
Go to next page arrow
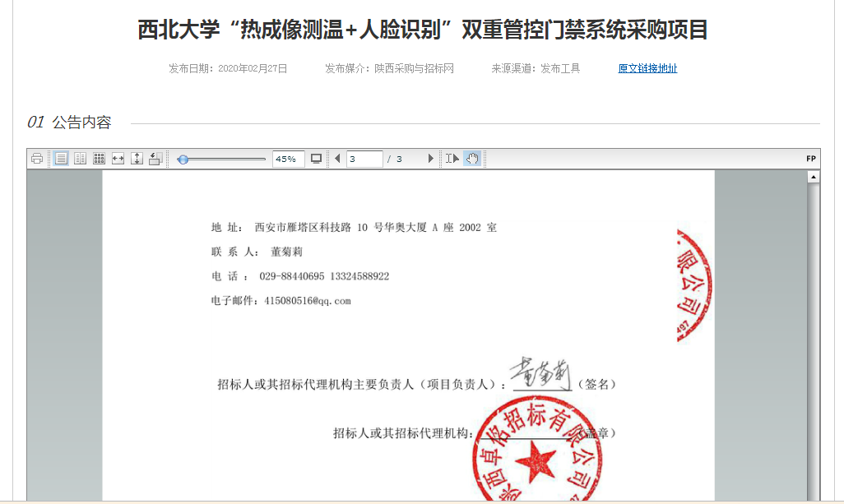(430, 159)
